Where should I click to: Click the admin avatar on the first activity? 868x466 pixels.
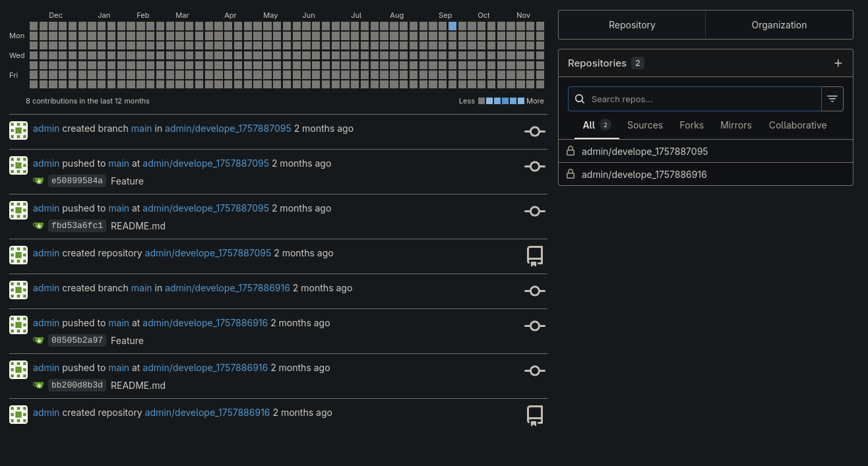point(18,131)
